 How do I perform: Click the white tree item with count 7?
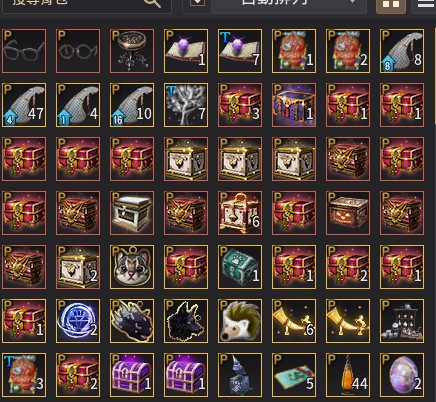coord(186,105)
